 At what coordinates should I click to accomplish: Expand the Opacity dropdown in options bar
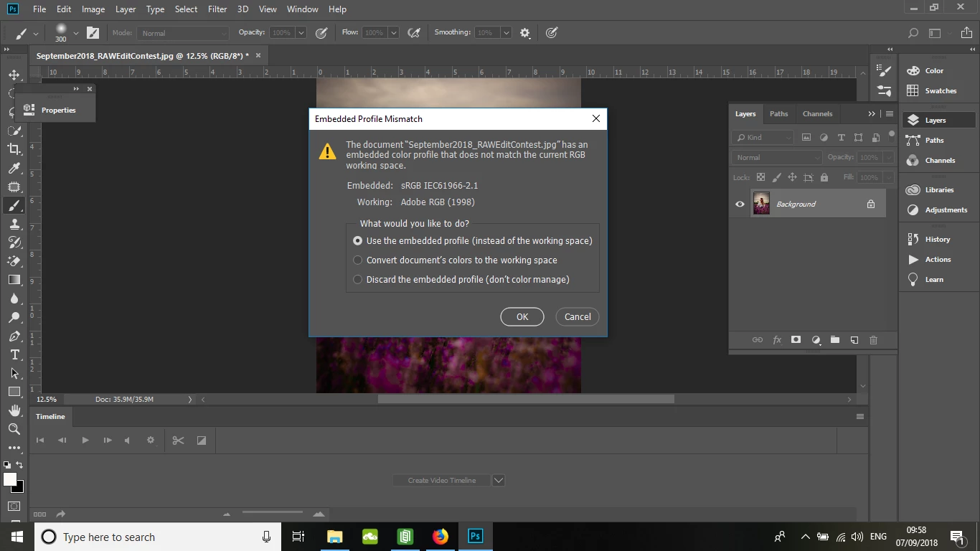[x=301, y=33]
